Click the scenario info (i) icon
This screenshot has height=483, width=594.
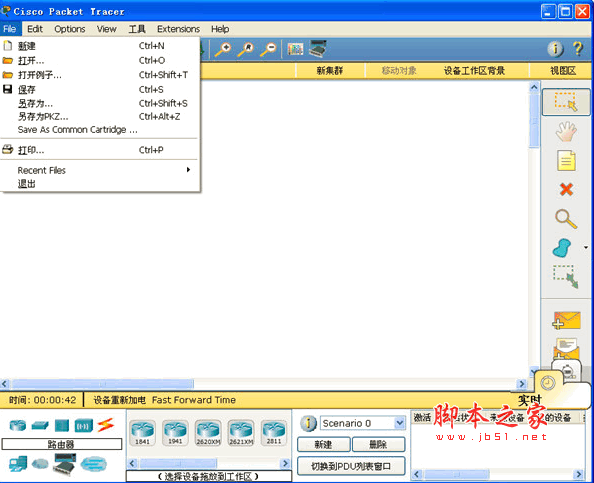click(308, 423)
